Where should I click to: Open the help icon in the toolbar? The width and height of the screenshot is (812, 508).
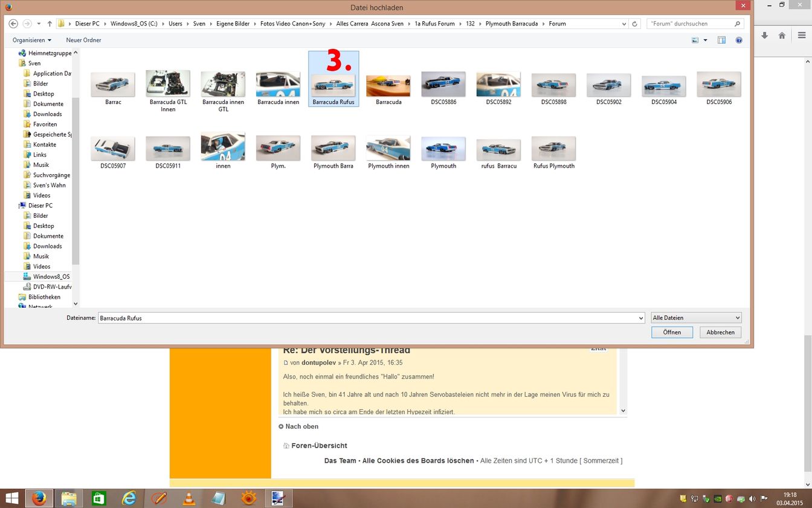pos(738,40)
